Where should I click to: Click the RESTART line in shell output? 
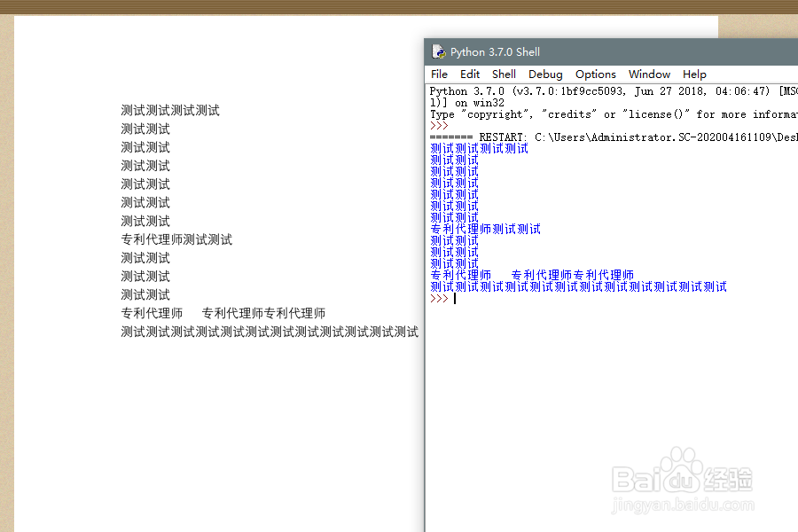614,137
